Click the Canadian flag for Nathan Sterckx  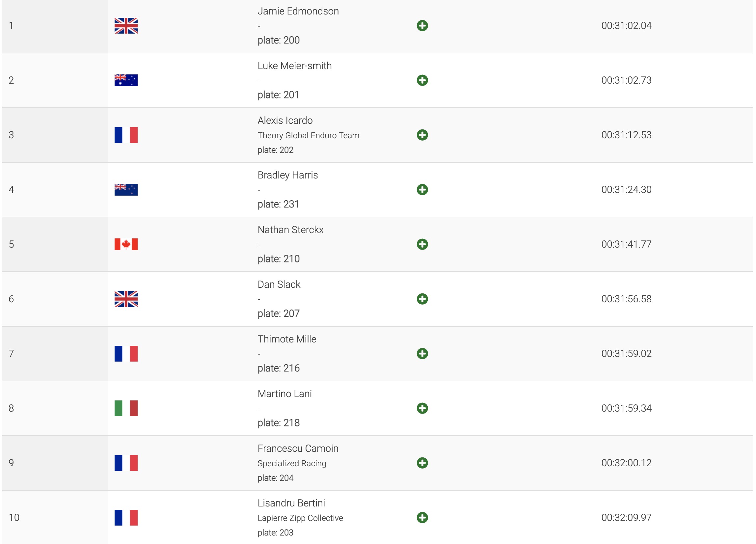click(126, 244)
